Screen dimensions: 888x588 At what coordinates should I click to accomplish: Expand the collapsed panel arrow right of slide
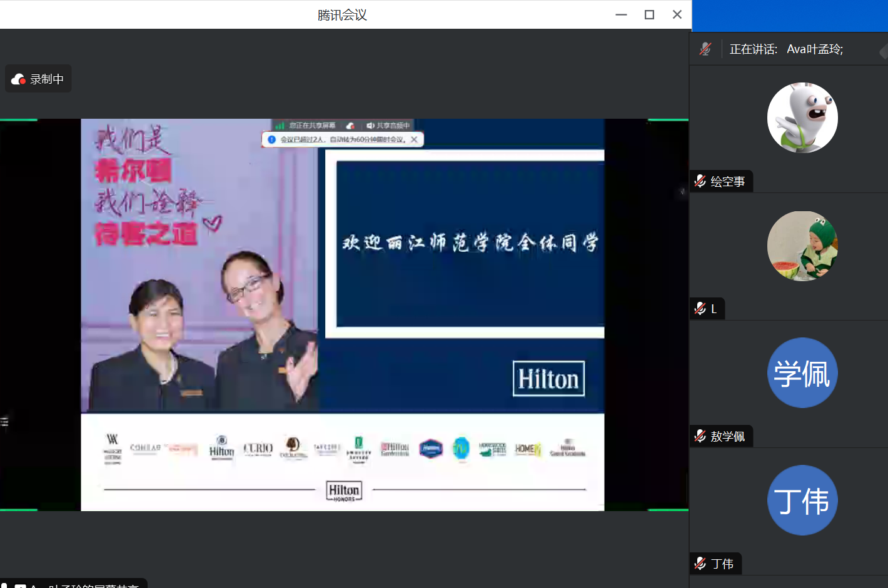tap(682, 192)
